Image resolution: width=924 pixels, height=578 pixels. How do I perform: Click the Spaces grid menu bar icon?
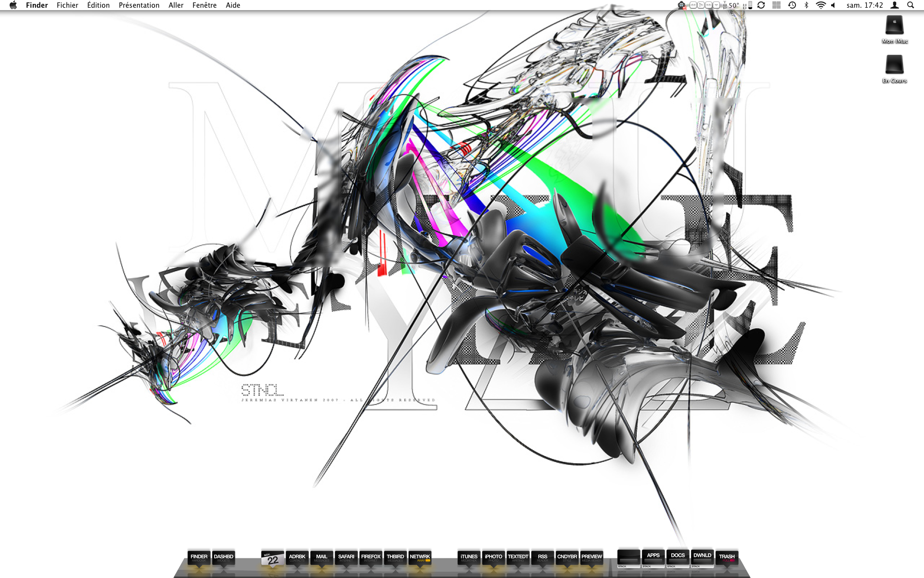pos(776,5)
